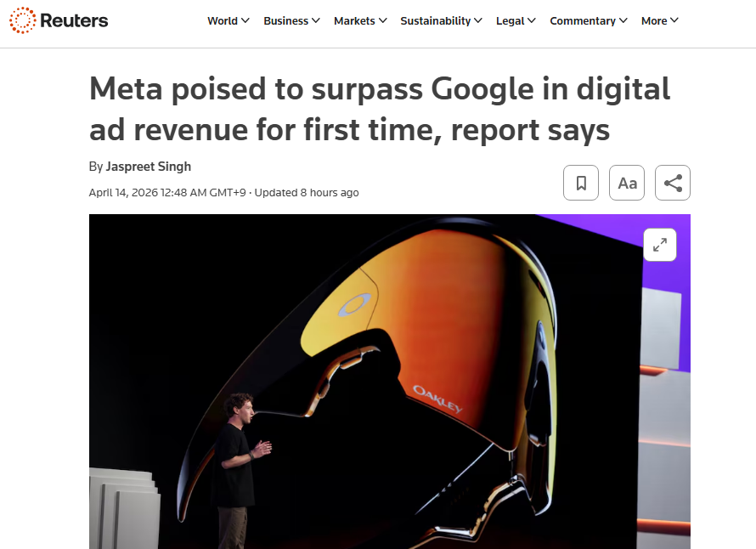Image resolution: width=756 pixels, height=549 pixels.
Task: Click the Reuters logo icon
Action: tap(23, 20)
